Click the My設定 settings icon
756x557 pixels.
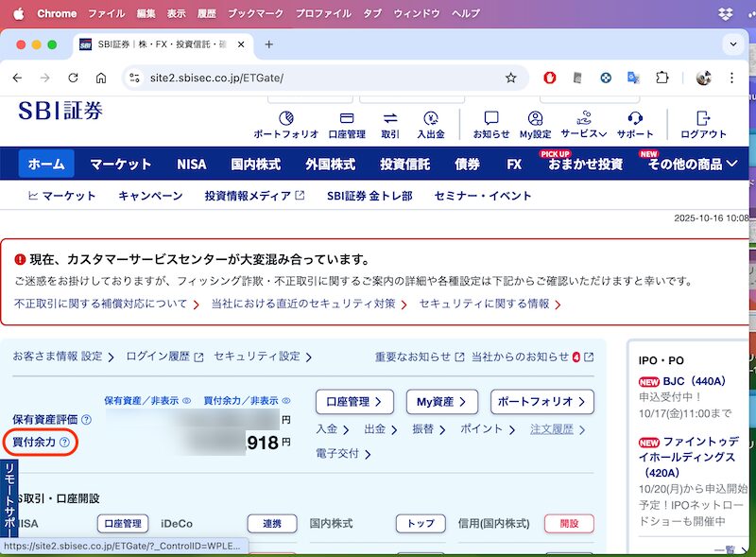tap(535, 119)
